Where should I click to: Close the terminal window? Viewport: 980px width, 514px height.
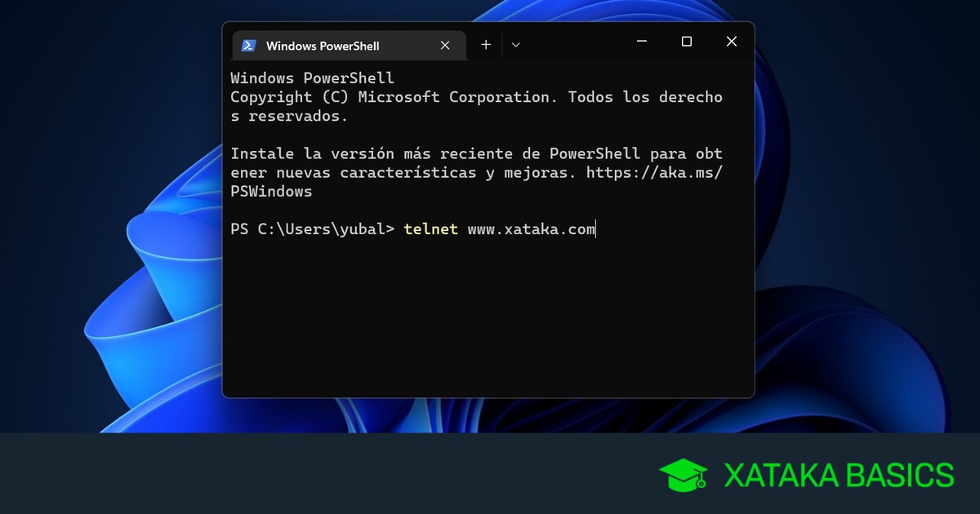coord(732,42)
